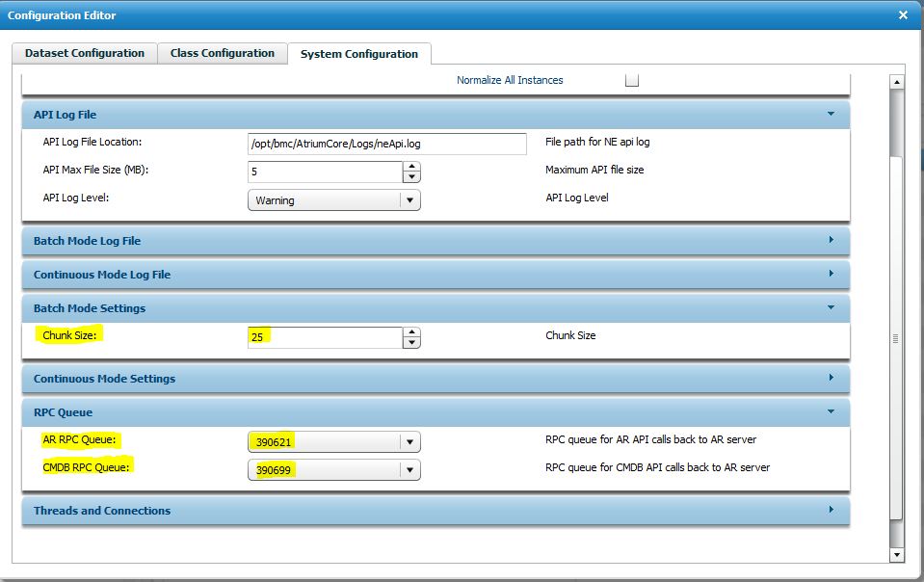
Task: Switch to Dataset Configuration tab
Action: click(x=85, y=54)
